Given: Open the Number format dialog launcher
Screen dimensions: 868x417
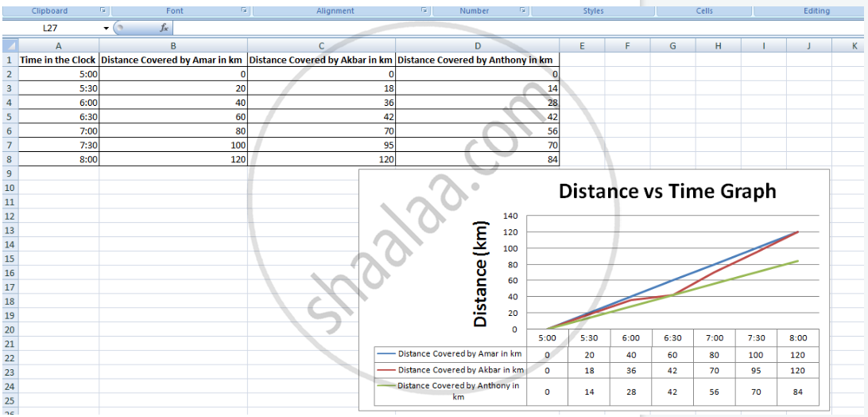Looking at the screenshot, I should [x=523, y=11].
